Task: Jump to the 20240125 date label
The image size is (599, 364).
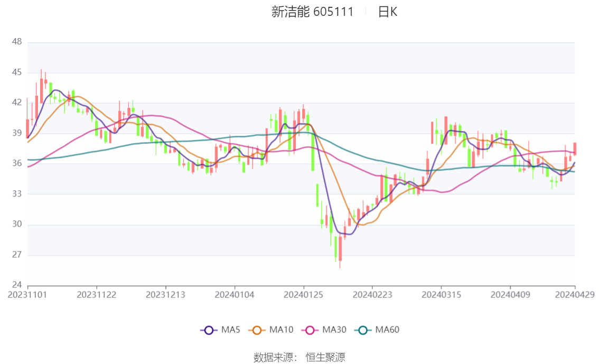Action: click(x=303, y=294)
